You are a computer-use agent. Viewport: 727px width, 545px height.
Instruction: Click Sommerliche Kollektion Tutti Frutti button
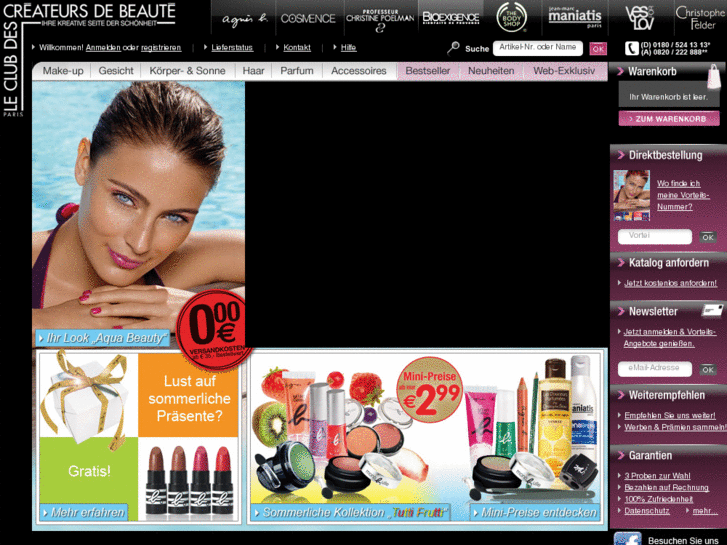[x=350, y=513]
